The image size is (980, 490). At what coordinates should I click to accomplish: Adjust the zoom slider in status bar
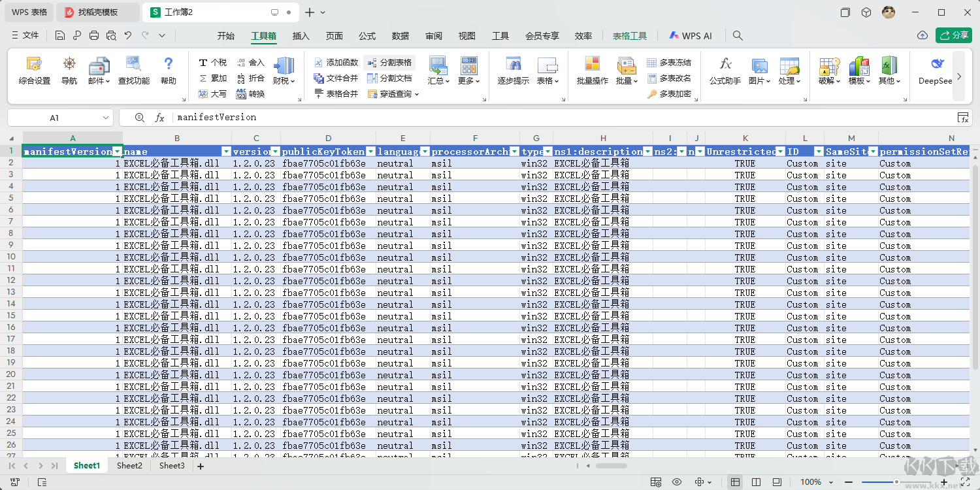(x=896, y=482)
